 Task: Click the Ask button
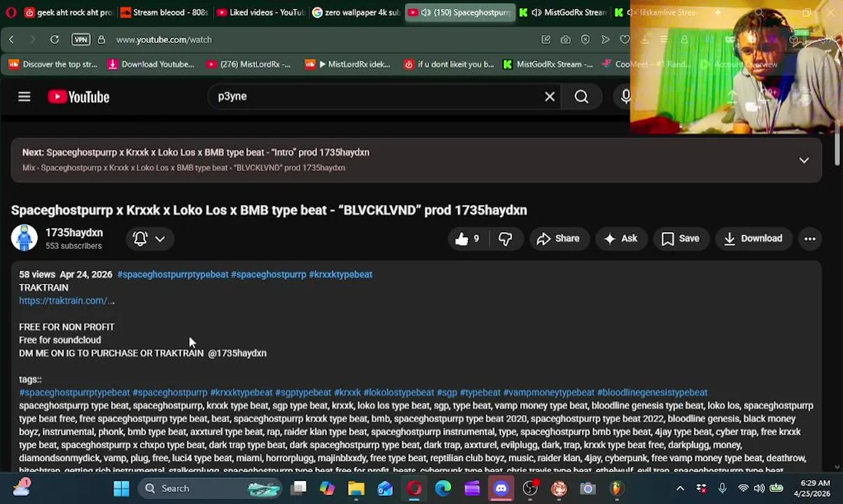(x=620, y=239)
